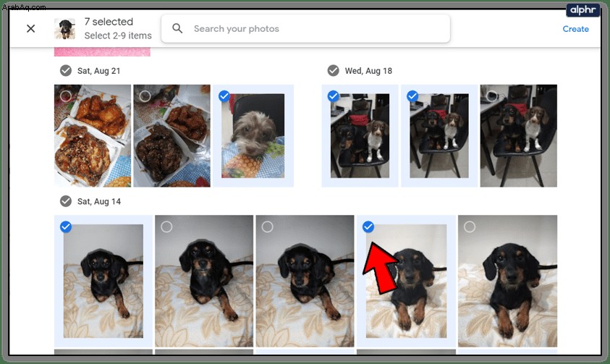Click the selected item preview thumbnail in header

[x=64, y=28]
